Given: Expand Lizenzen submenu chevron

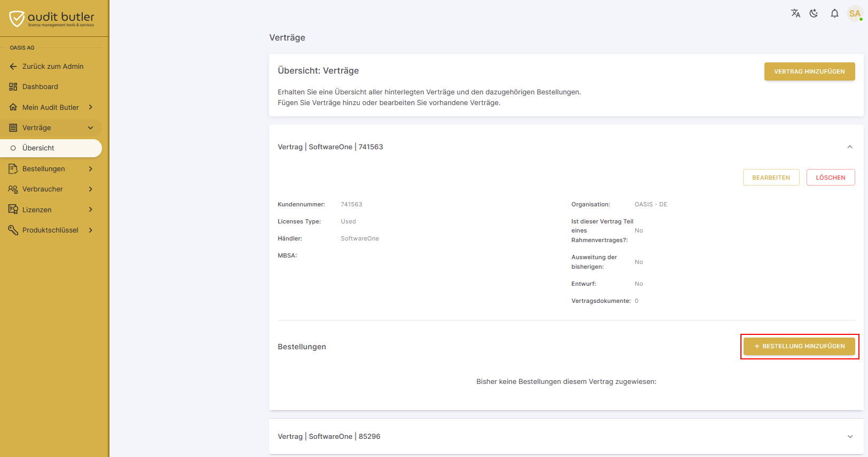Looking at the screenshot, I should coord(91,210).
